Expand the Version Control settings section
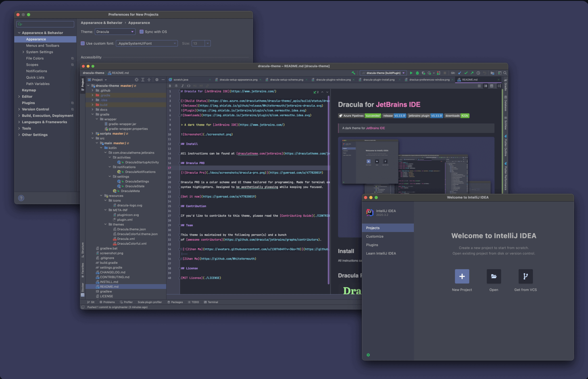 pos(19,109)
